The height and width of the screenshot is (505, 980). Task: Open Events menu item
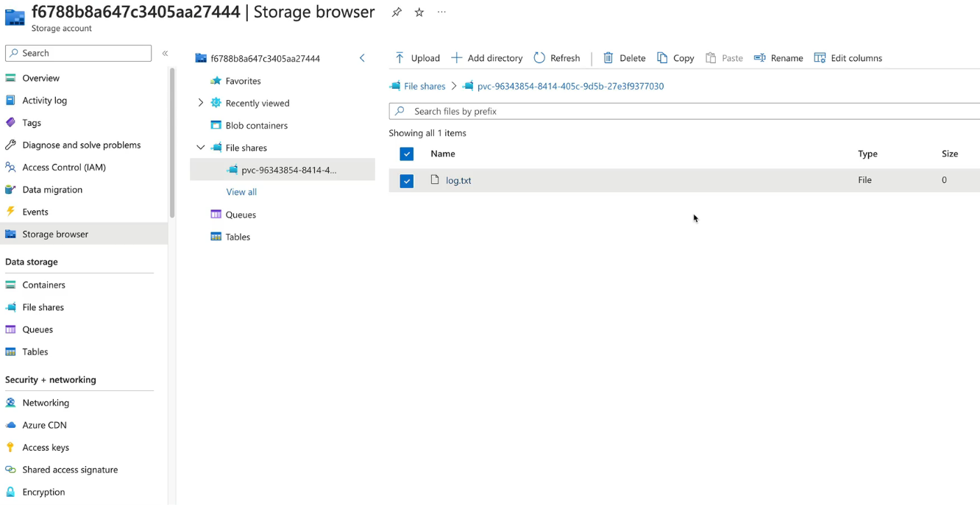tap(35, 212)
